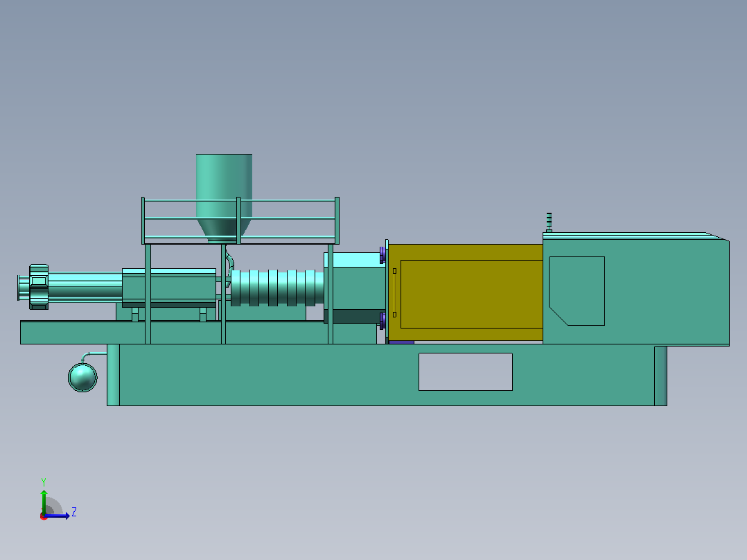Click the rectangular cutout in the base frame
The height and width of the screenshot is (560, 747).
[x=466, y=371]
